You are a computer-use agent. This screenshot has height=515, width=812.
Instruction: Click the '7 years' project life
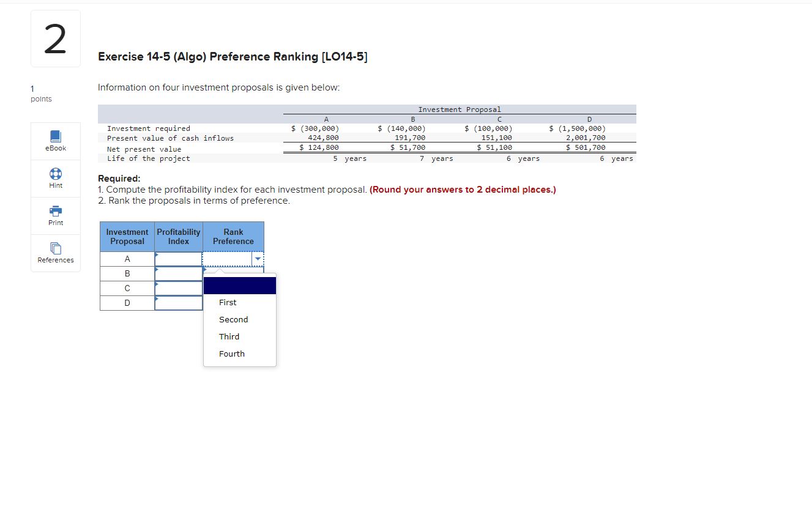pos(437,158)
